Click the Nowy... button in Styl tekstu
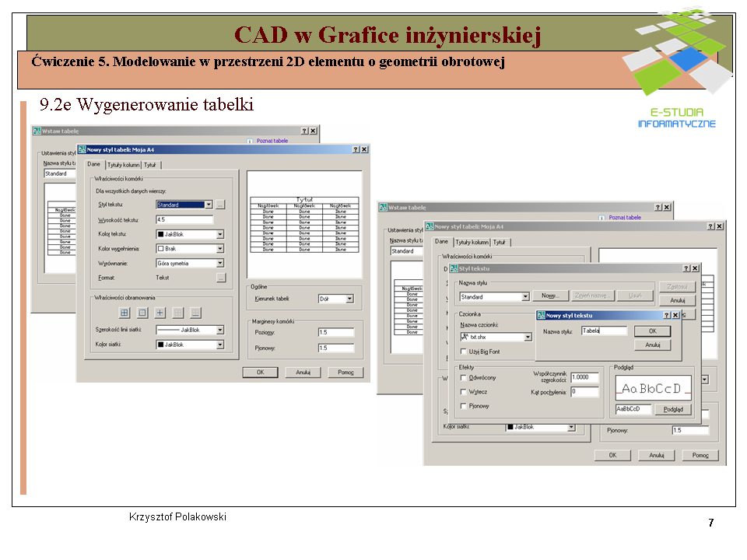The image size is (747, 560). coord(550,296)
